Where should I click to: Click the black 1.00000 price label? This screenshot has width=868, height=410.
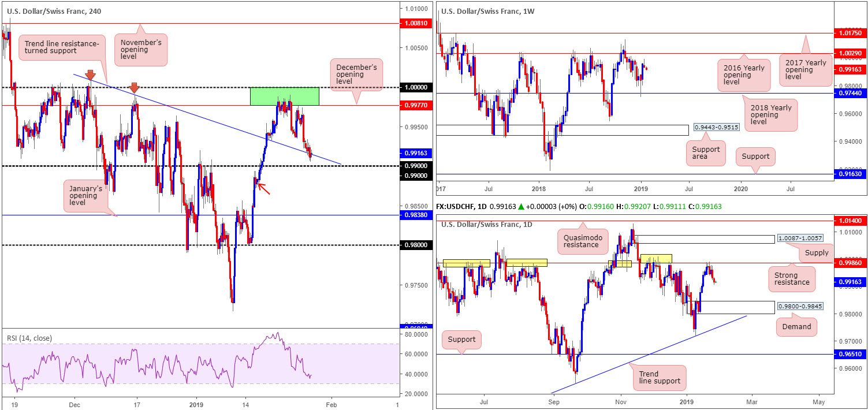(416, 87)
